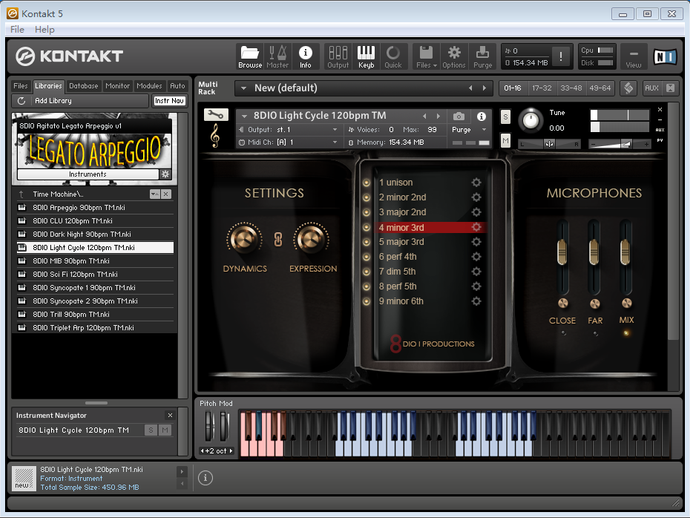690x518 pixels.
Task: Open gear settings for 1 unison
Action: [476, 182]
